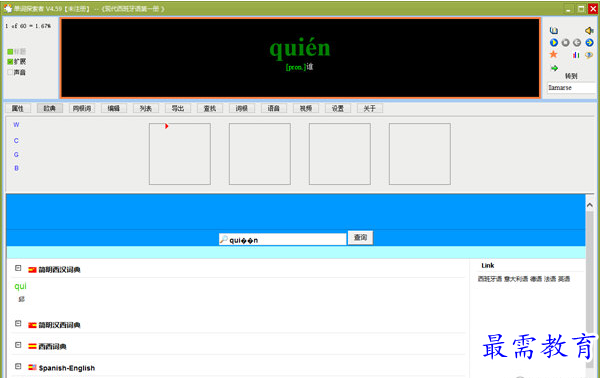Switch to the 视频 tab
This screenshot has height=378, width=604.
click(x=305, y=108)
